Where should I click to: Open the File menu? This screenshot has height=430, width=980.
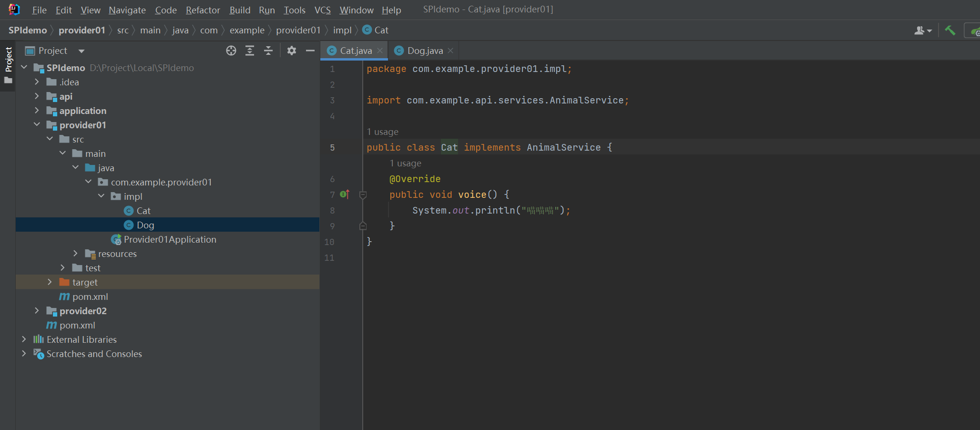click(39, 10)
